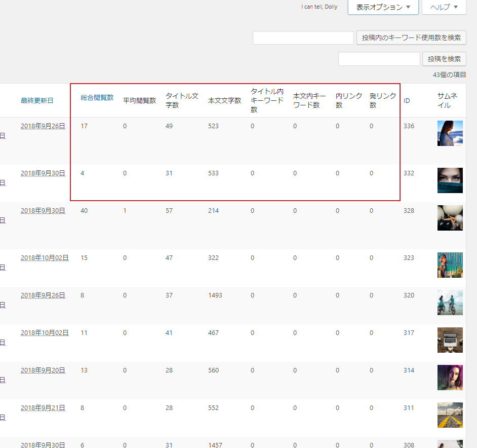The height and width of the screenshot is (448, 477).
Task: Click the サムネイル column header
Action: click(448, 100)
